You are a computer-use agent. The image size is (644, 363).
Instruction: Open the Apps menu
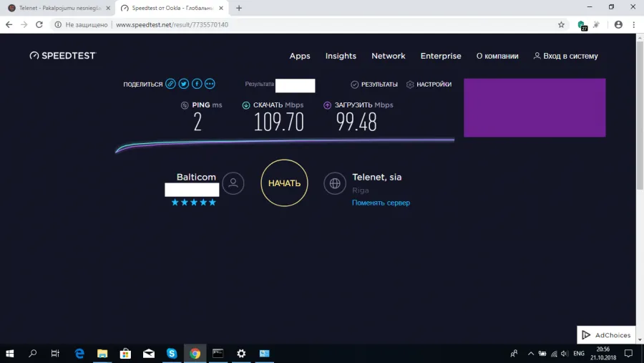(300, 56)
